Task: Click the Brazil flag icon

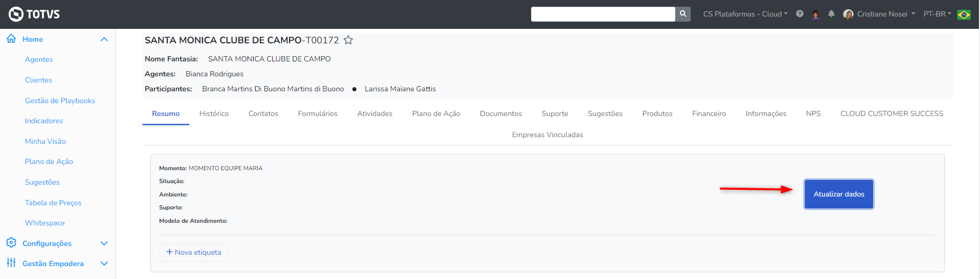Action: coord(964,14)
